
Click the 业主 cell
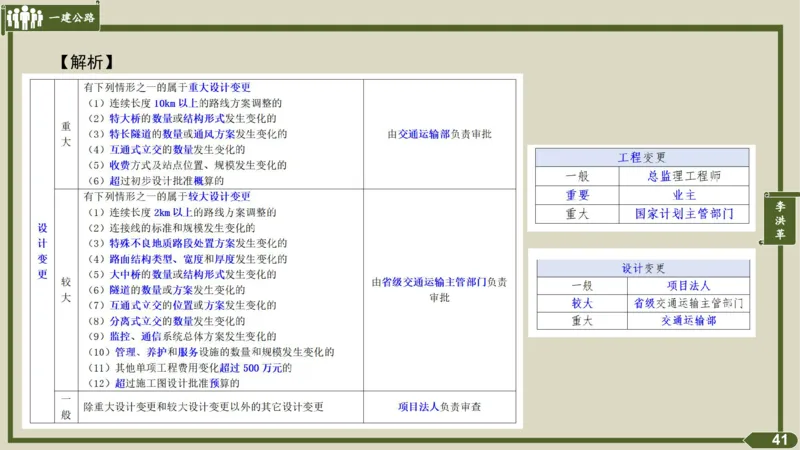pyautogui.click(x=684, y=195)
